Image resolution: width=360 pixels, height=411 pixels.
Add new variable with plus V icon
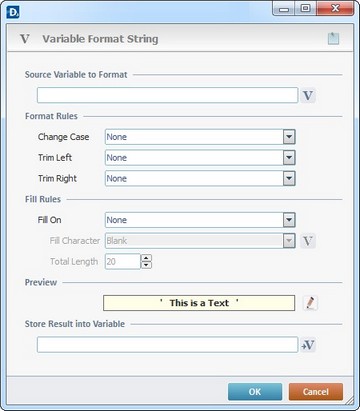click(x=308, y=345)
